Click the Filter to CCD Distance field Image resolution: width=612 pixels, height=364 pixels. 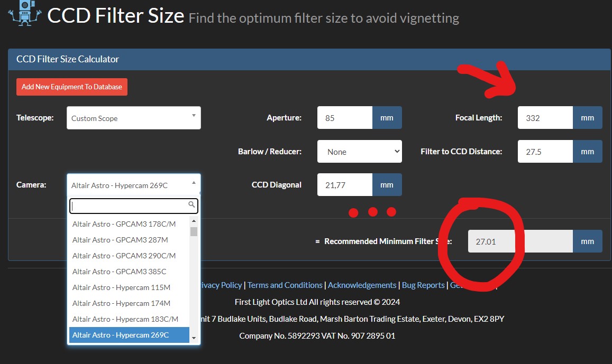tap(545, 152)
